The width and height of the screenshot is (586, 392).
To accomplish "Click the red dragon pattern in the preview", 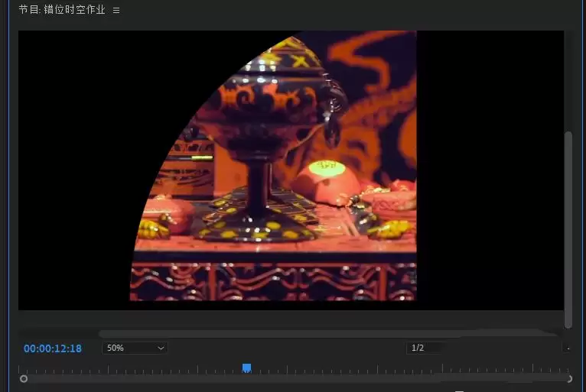I will point(374,105).
